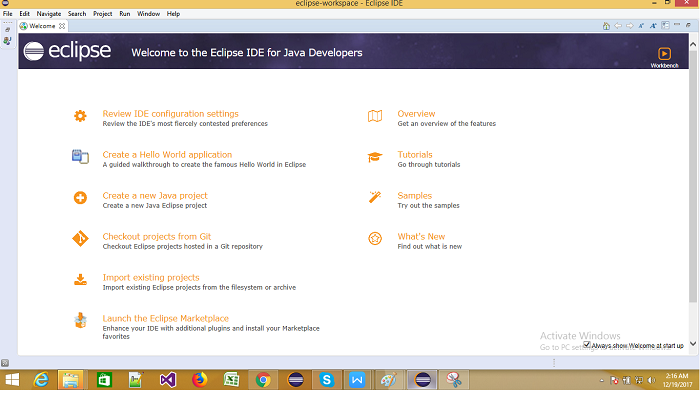Open Checkout projects from Git link
This screenshot has width=700, height=393.
pyautogui.click(x=157, y=237)
